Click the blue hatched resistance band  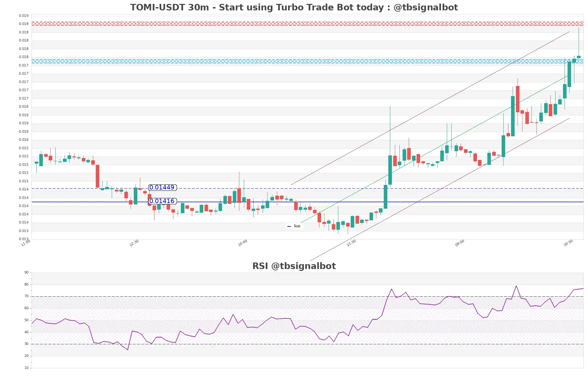point(307,61)
